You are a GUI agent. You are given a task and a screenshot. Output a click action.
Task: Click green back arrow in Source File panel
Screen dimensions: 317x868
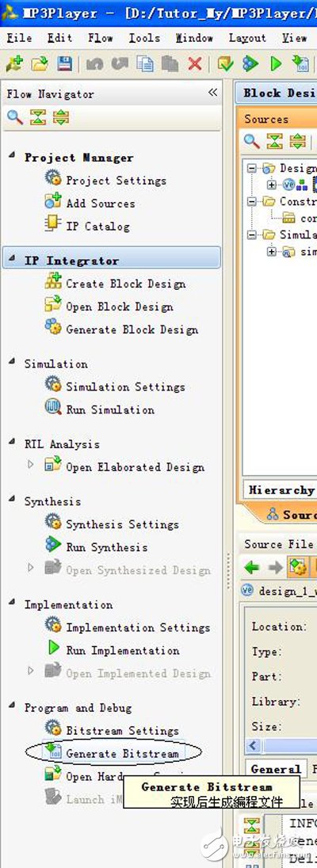tap(252, 567)
